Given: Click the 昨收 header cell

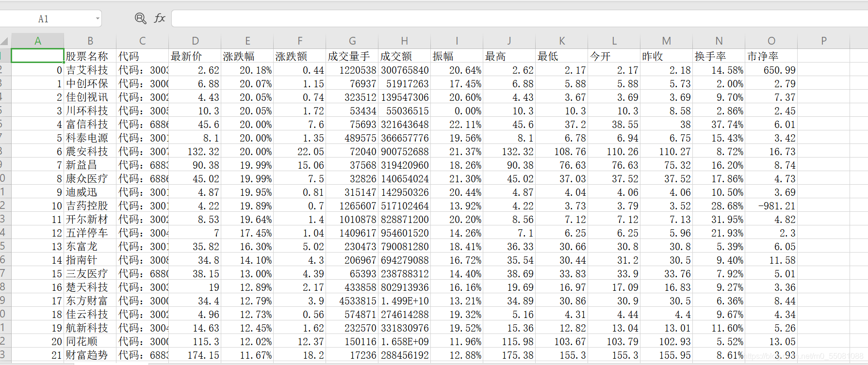Looking at the screenshot, I should pyautogui.click(x=667, y=56).
